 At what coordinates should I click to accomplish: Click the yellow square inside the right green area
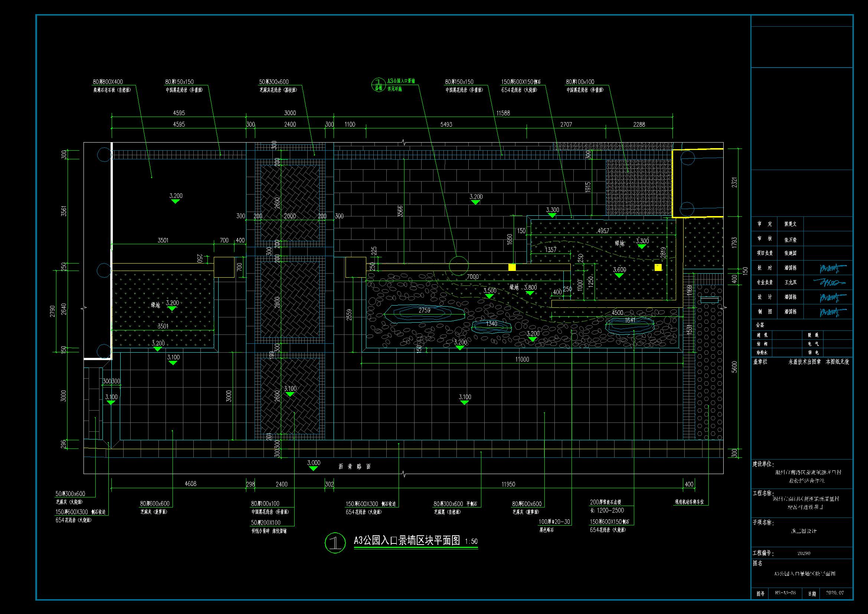[x=658, y=267]
